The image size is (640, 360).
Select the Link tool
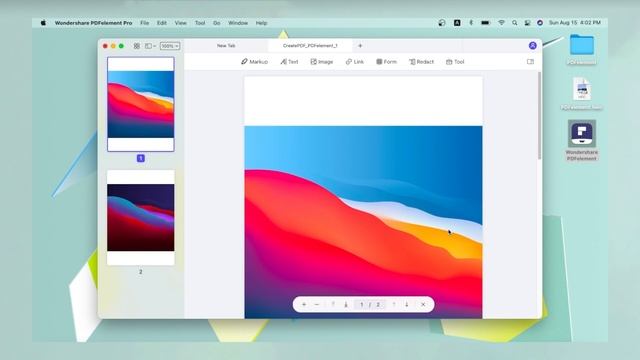[x=354, y=62]
